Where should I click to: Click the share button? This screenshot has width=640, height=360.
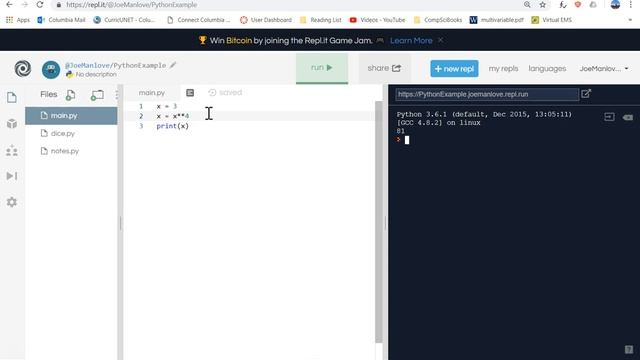(x=384, y=68)
